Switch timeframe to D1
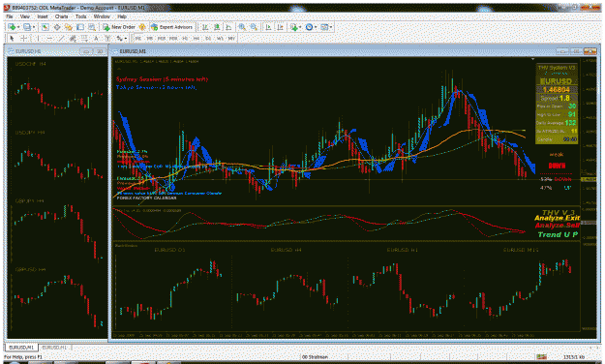This screenshot has height=364, width=605. (208, 38)
